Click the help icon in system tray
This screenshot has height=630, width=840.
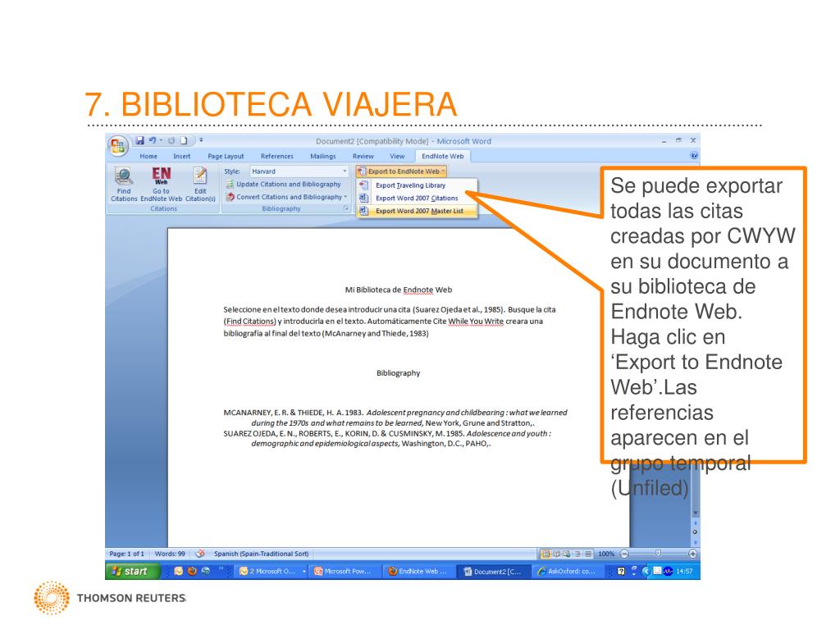621,572
